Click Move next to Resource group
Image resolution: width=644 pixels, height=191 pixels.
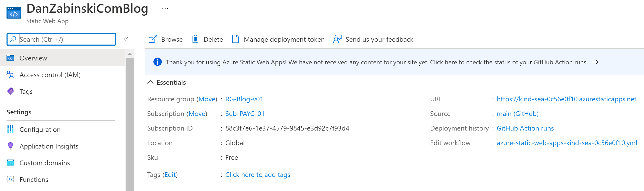point(207,99)
